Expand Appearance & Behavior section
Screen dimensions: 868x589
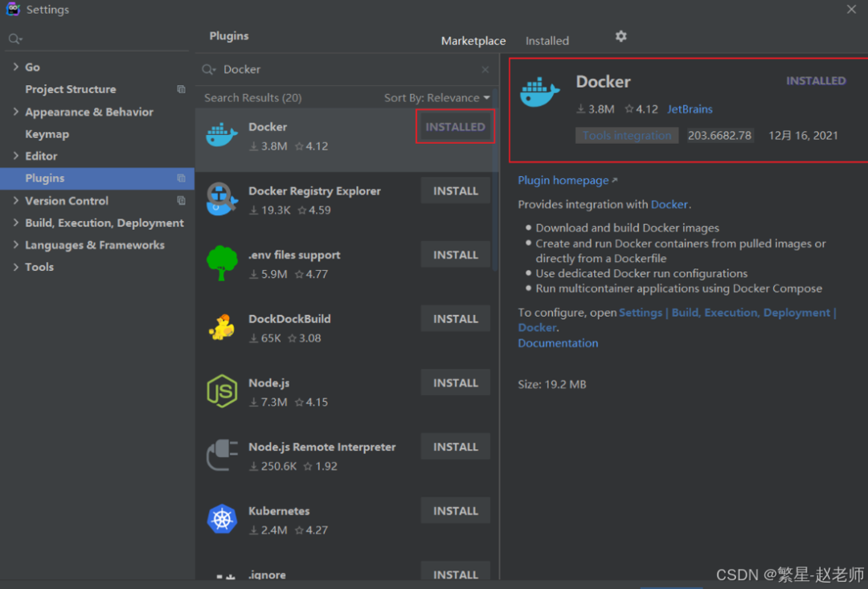pos(15,111)
